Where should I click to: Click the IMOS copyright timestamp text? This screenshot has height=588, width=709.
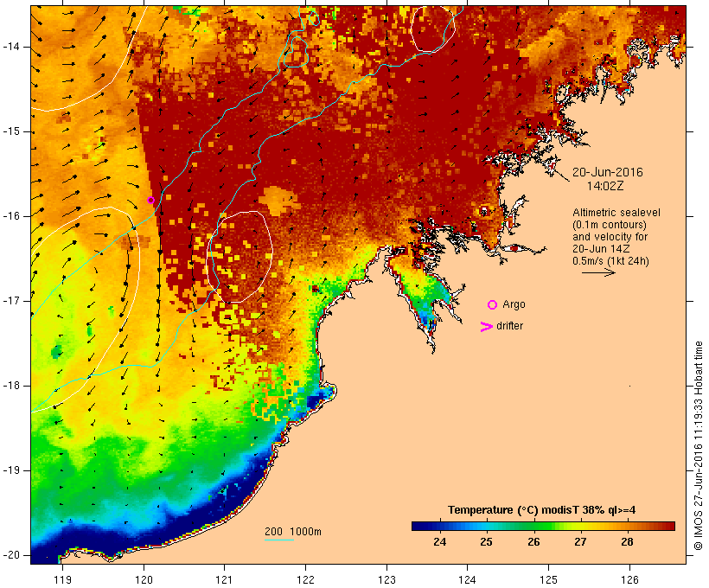coord(698,445)
